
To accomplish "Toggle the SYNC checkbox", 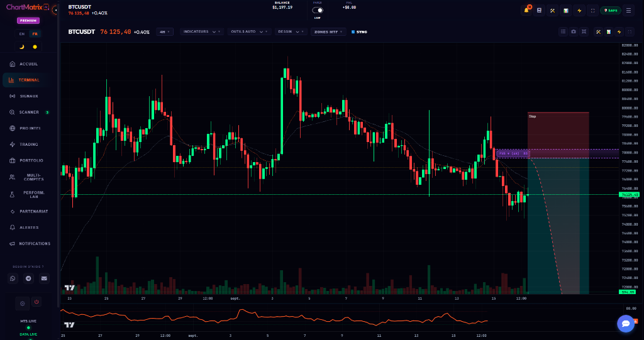I will click(353, 31).
